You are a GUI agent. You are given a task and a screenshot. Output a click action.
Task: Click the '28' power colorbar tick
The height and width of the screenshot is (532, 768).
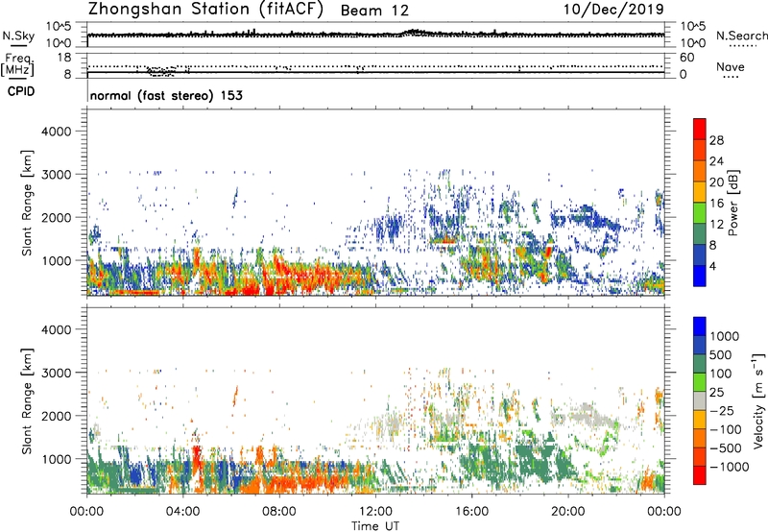tap(716, 140)
